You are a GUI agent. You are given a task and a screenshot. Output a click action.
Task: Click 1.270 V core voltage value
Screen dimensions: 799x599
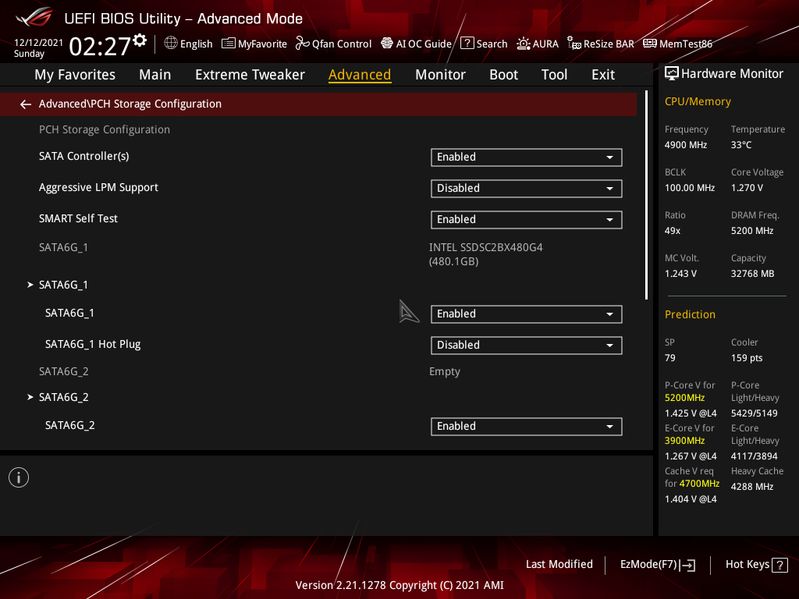point(747,187)
